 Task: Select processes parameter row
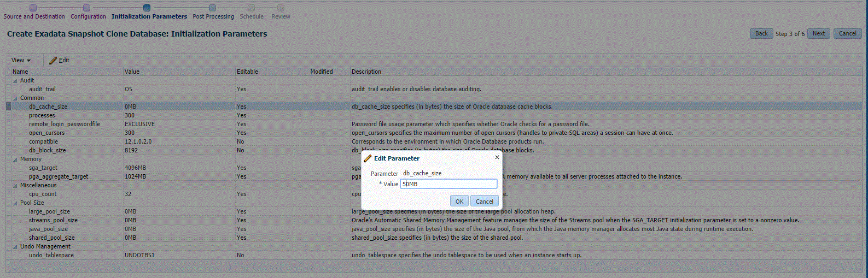click(434, 115)
